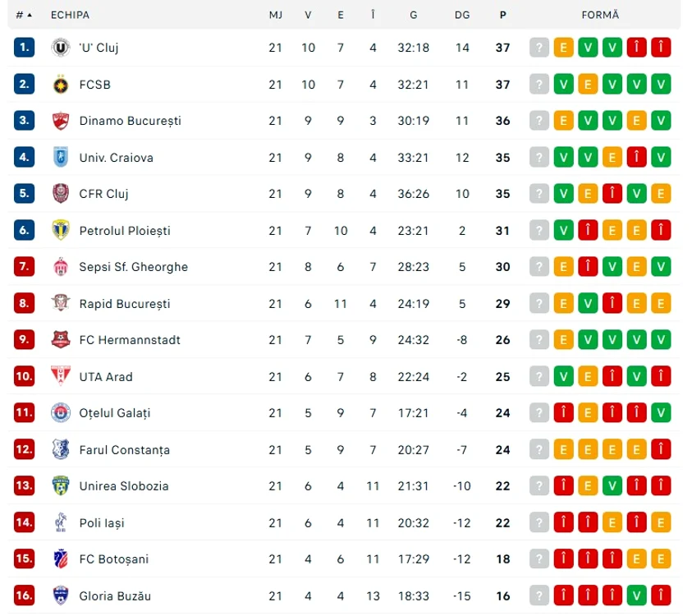Sort standings by the DG column header
692x616 pixels.
coord(462,15)
